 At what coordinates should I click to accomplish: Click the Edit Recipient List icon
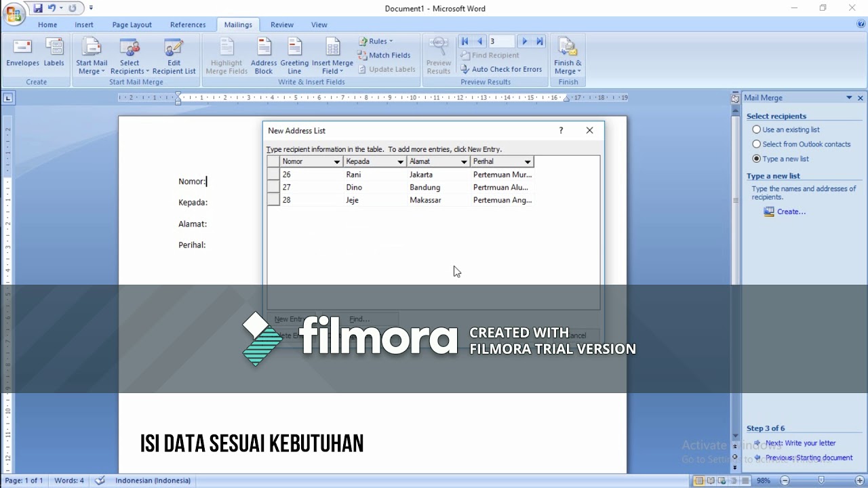[x=174, y=47]
